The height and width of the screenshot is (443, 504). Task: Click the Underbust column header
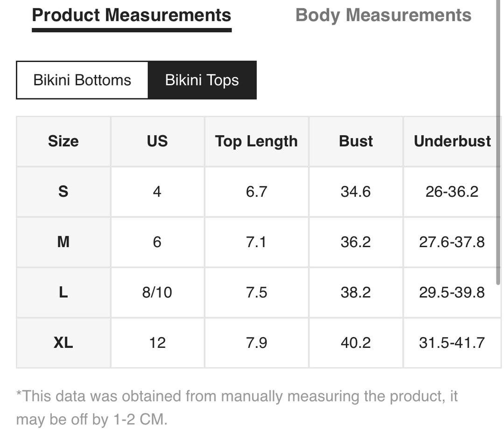click(452, 141)
